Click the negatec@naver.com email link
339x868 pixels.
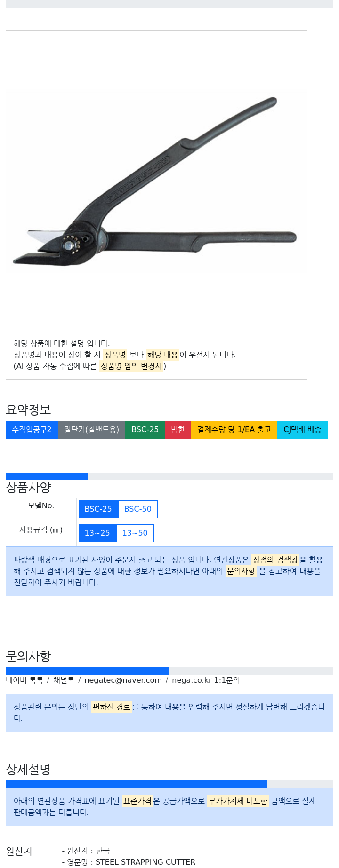(x=123, y=680)
